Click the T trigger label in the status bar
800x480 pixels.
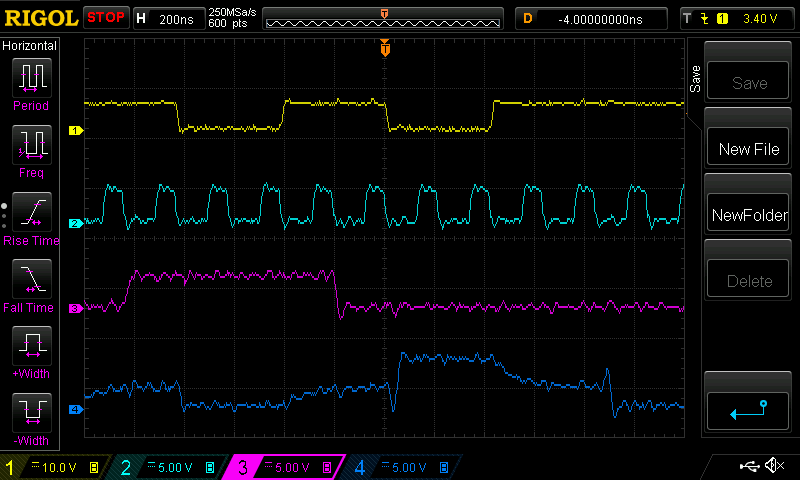687,19
